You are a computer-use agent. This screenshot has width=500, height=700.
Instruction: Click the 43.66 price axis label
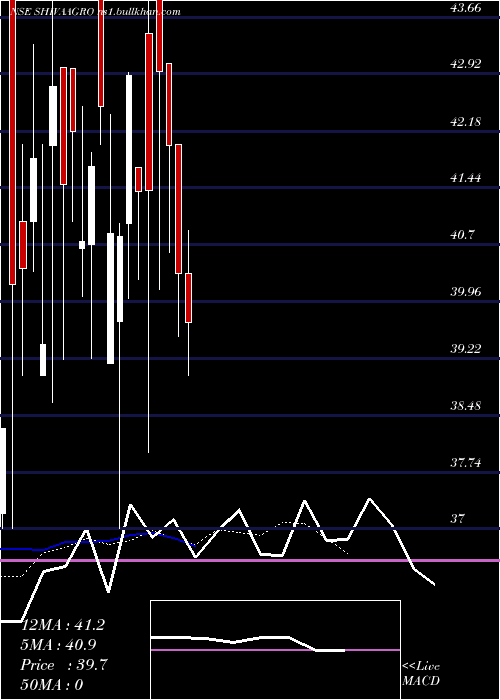[x=466, y=7]
